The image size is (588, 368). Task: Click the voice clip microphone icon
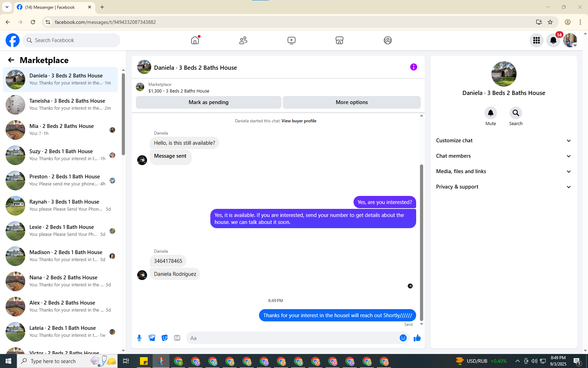point(139,338)
